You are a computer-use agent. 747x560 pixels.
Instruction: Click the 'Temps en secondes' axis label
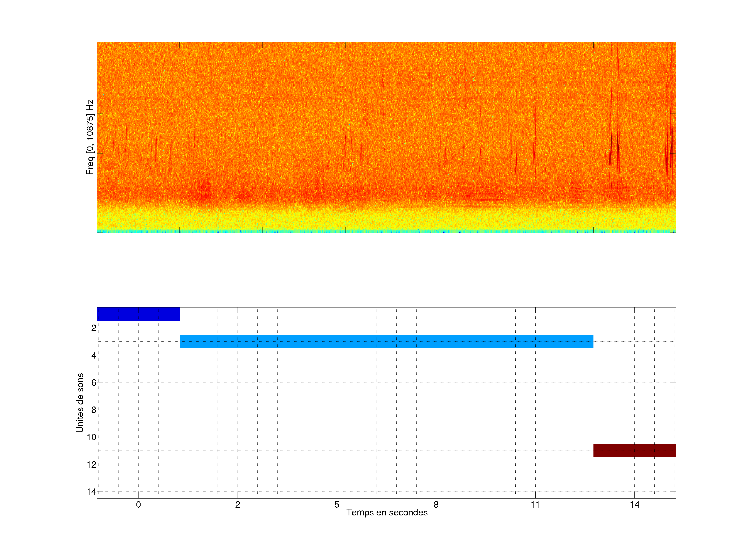(387, 512)
